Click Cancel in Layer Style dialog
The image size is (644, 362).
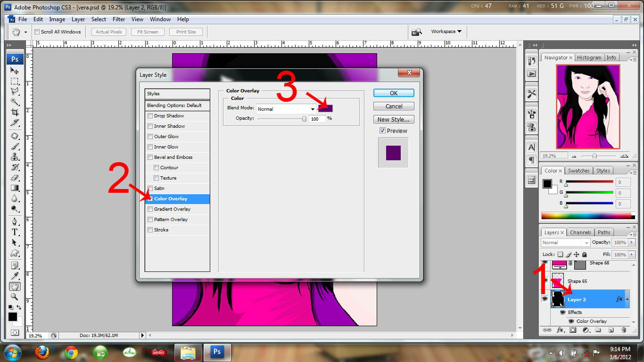(x=394, y=106)
